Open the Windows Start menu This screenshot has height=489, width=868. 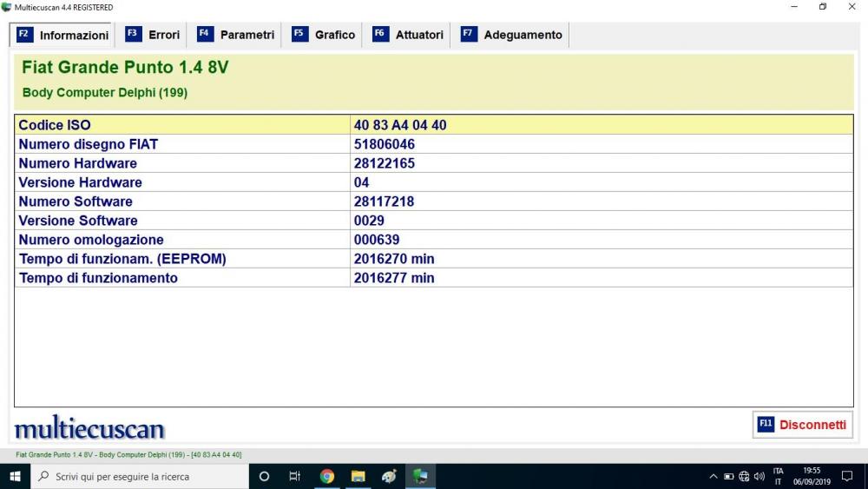point(15,476)
